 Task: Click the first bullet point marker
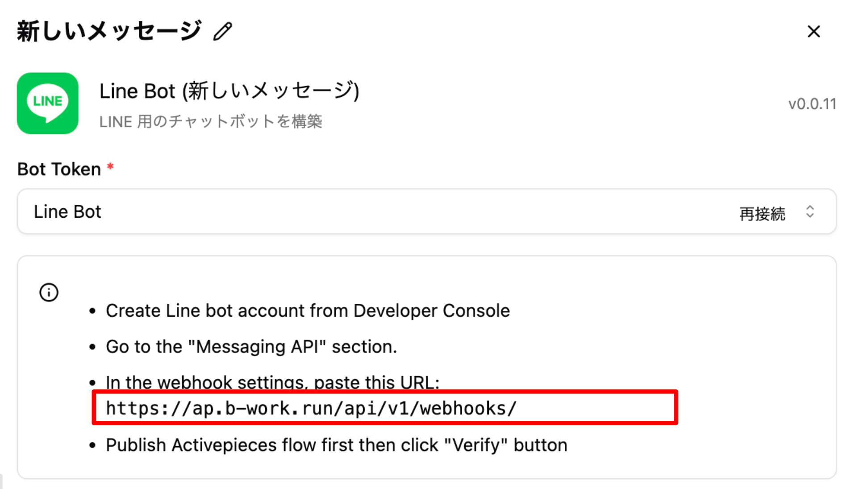click(x=92, y=311)
